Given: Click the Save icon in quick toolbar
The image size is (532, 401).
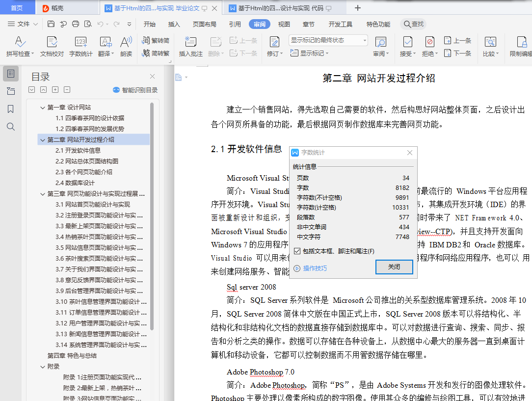Looking at the screenshot, I should tap(51, 24).
